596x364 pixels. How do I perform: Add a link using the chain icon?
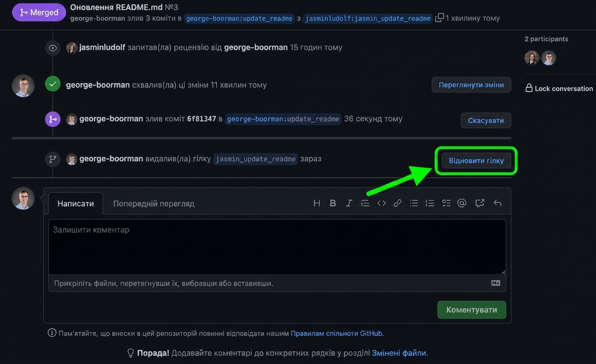click(x=397, y=203)
